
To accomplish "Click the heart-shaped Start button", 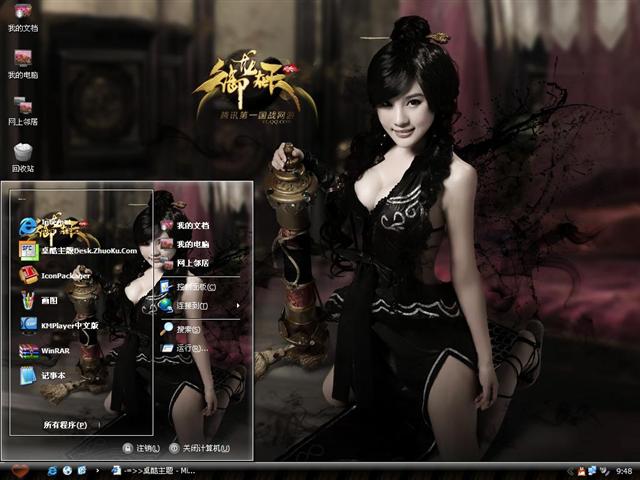I will [20, 471].
